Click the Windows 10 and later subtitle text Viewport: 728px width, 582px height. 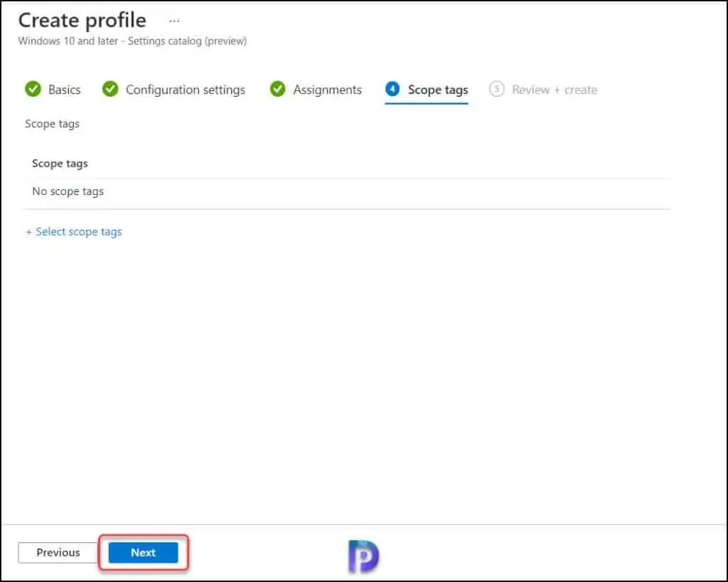point(132,41)
